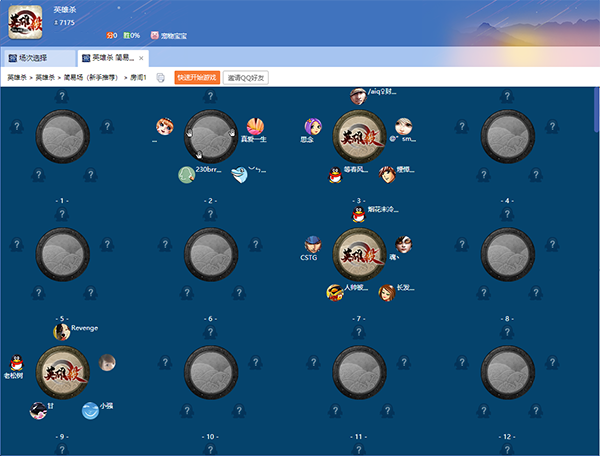Click table 5's empty round table
The width and height of the screenshot is (600, 456).
tap(63, 254)
